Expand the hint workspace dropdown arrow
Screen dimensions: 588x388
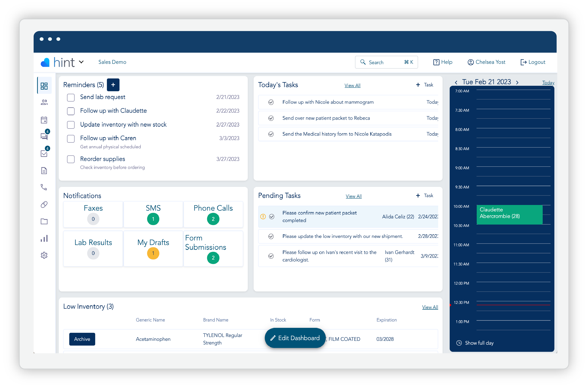pos(82,62)
